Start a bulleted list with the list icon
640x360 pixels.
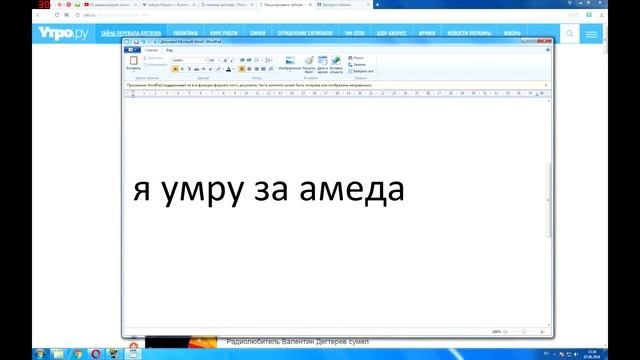(x=257, y=60)
